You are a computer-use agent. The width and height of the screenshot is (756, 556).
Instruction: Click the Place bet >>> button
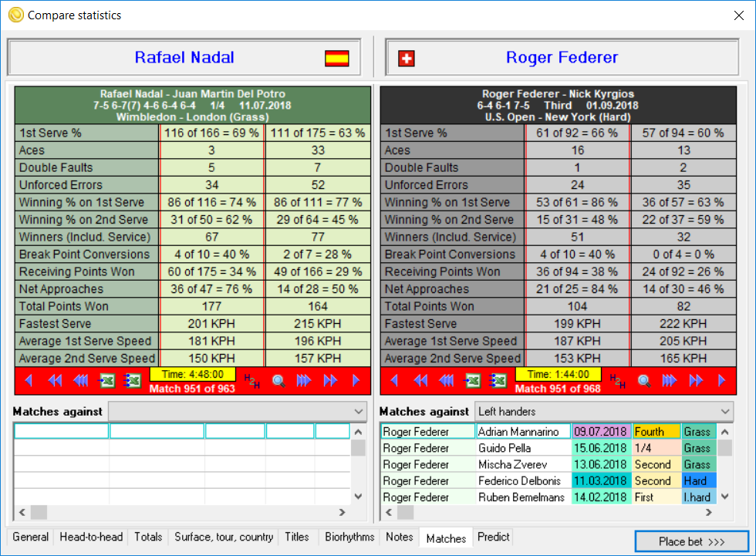pos(691,541)
